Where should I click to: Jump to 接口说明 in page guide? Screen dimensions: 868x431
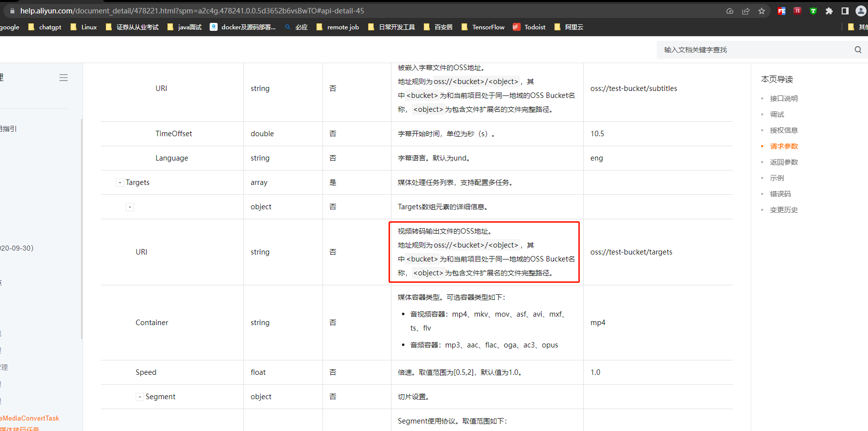(x=784, y=98)
